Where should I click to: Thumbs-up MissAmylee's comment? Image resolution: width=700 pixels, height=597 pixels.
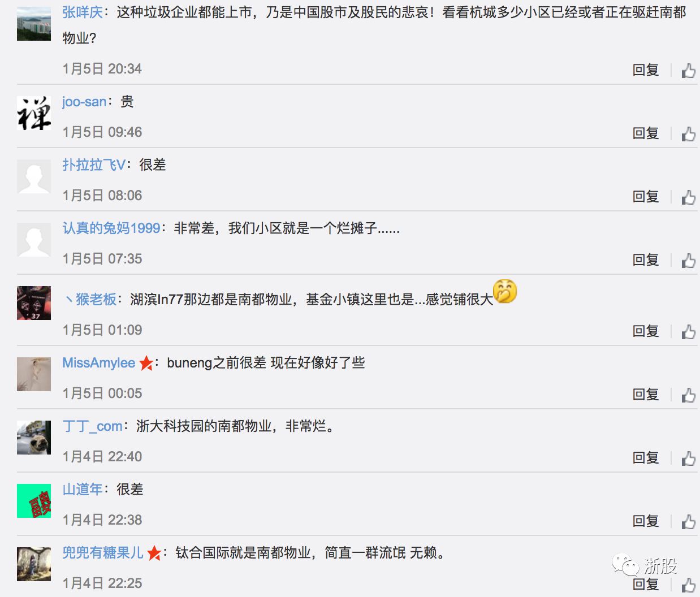688,395
